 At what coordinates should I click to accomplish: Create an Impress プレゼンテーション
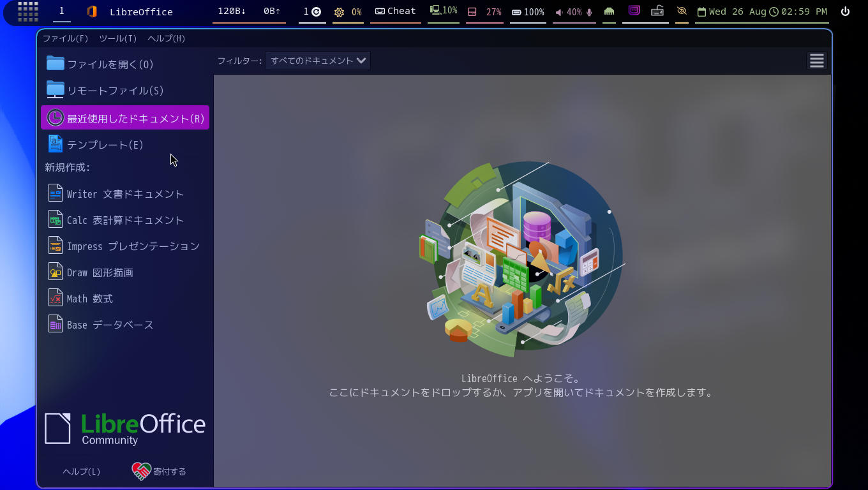pos(124,246)
